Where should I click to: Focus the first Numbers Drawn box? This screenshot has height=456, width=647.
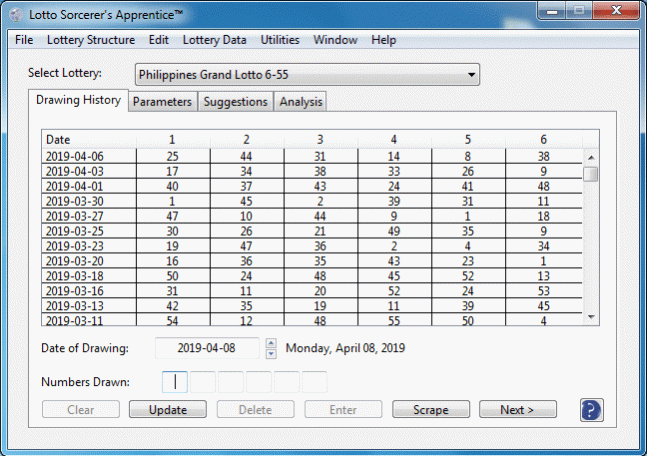175,382
